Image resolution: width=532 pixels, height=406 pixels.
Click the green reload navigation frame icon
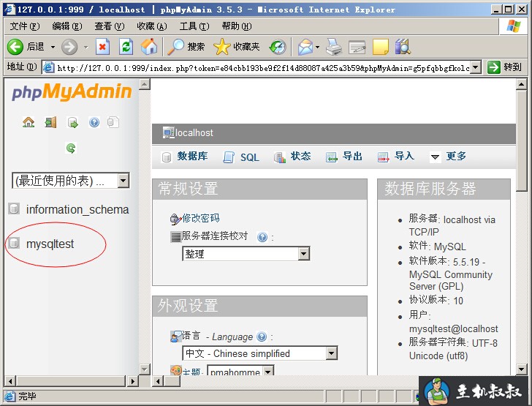(x=71, y=148)
